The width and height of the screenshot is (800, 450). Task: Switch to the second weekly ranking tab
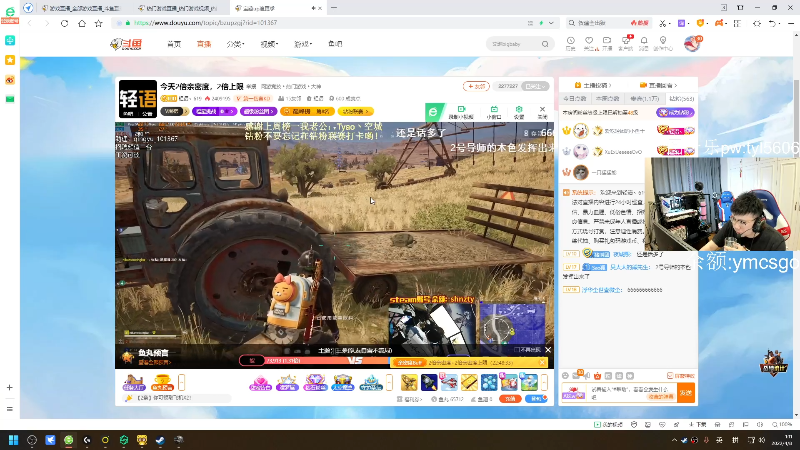pos(607,98)
